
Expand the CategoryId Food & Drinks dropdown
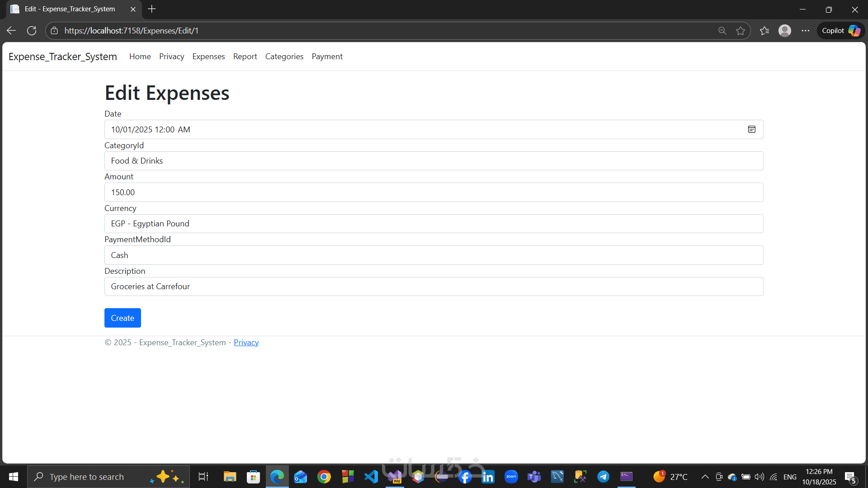tap(433, 161)
